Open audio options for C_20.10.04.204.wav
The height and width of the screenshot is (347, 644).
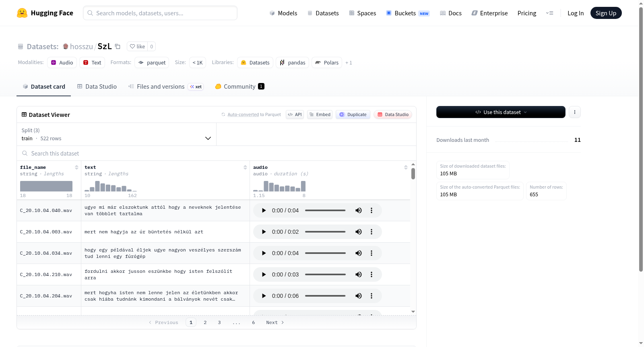coord(372,296)
